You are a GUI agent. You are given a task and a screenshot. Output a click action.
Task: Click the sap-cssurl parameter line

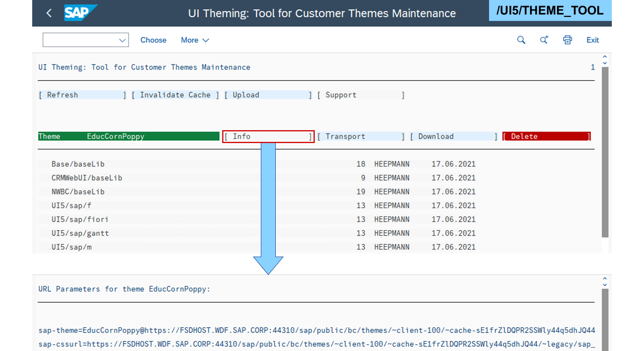[x=317, y=344]
